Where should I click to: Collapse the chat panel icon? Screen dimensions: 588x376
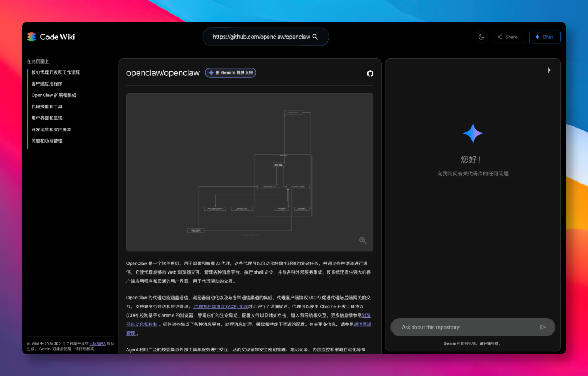[x=549, y=70]
